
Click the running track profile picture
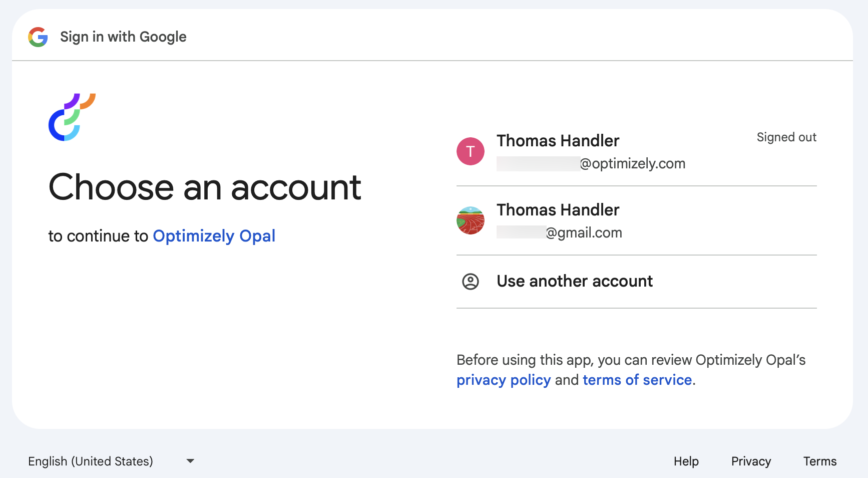[x=470, y=220]
